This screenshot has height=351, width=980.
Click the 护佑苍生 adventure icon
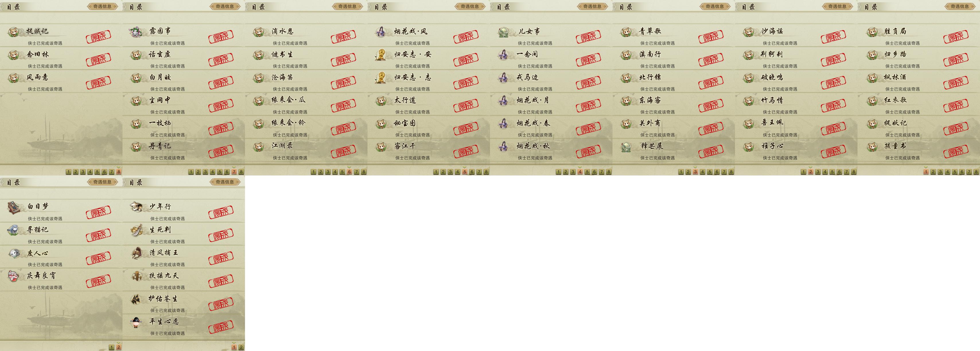pos(136,299)
